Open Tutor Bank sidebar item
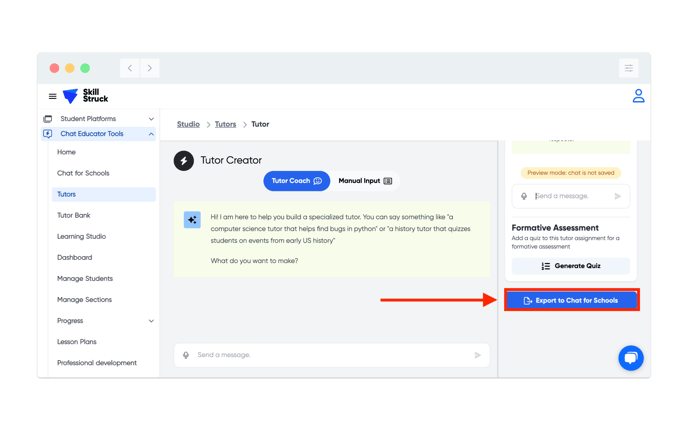 (x=74, y=215)
